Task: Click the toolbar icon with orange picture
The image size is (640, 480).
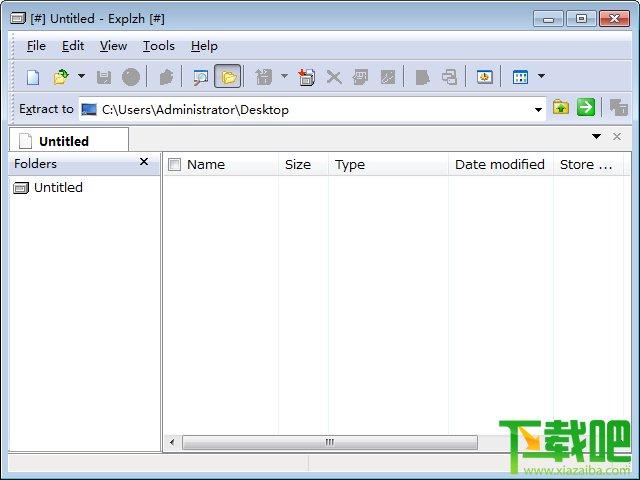Action: click(484, 77)
